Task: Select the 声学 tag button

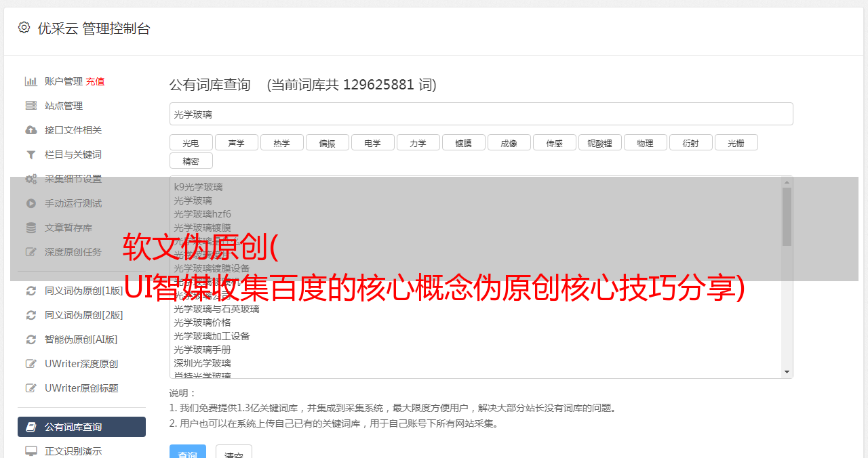Action: tap(237, 143)
